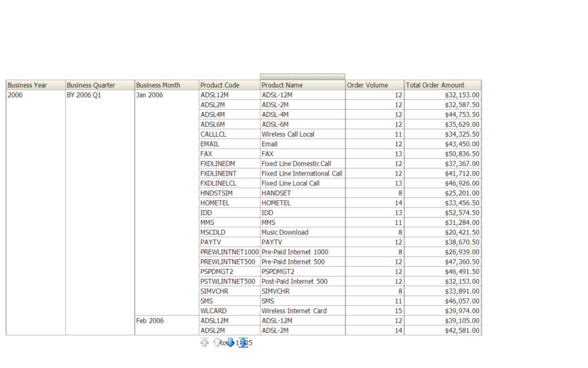Image resolution: width=588 pixels, height=368 pixels.
Task: Select product code ADSL4M
Action: (213, 115)
